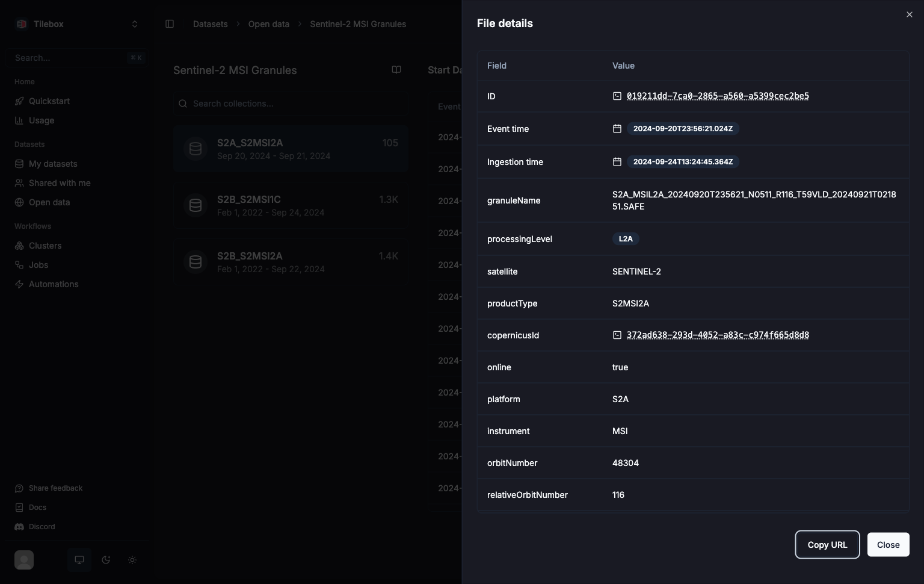
Task: Click the S2B_S2MSI1C collection database icon
Action: (196, 205)
